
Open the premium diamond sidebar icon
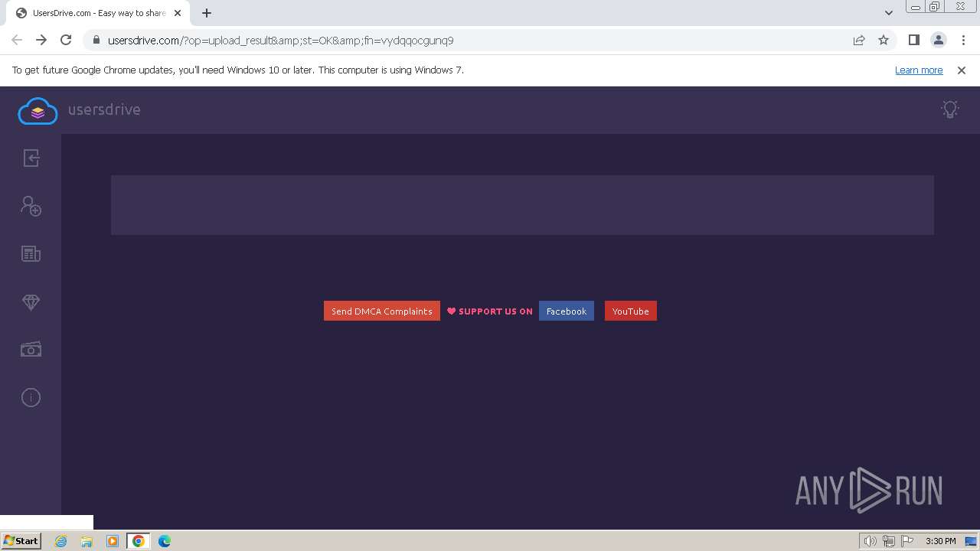click(x=31, y=302)
